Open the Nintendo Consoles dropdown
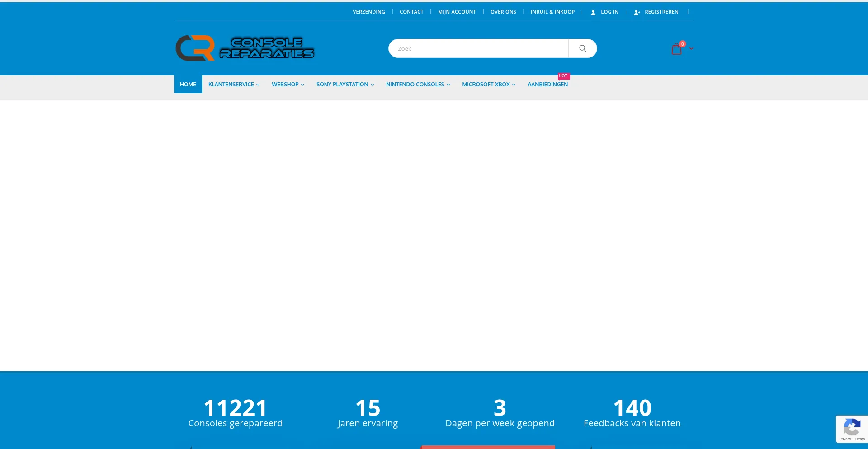 [x=418, y=85]
